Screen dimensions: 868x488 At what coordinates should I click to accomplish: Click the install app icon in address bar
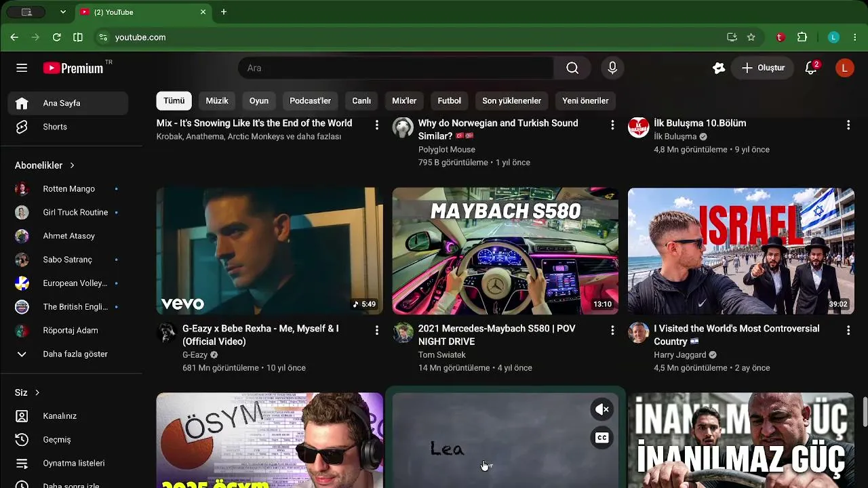point(732,37)
